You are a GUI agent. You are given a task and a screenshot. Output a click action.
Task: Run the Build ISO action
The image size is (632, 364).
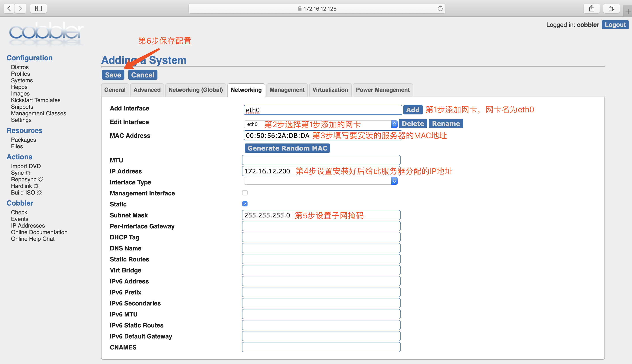pyautogui.click(x=26, y=193)
